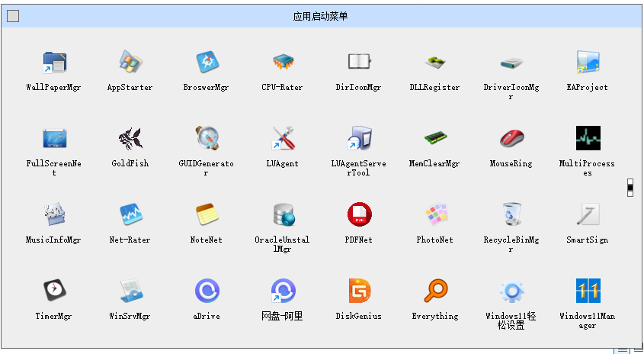
Task: Launch OracleUnstallMgr database icon
Action: tap(284, 214)
